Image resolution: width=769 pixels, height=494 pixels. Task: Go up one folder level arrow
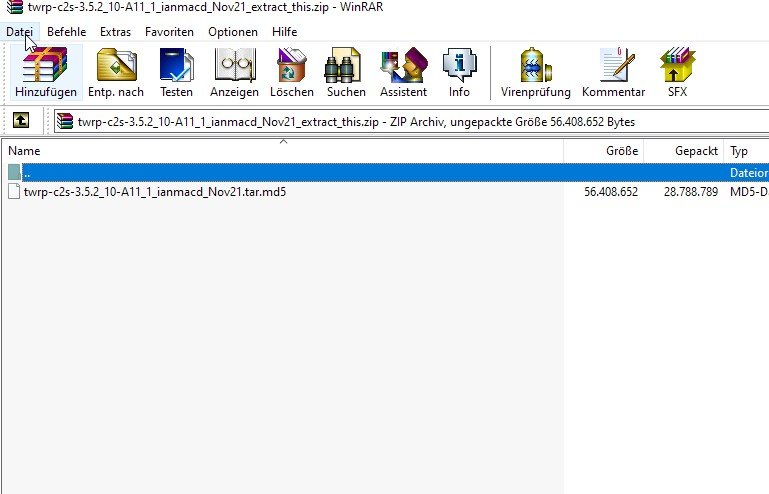click(21, 120)
